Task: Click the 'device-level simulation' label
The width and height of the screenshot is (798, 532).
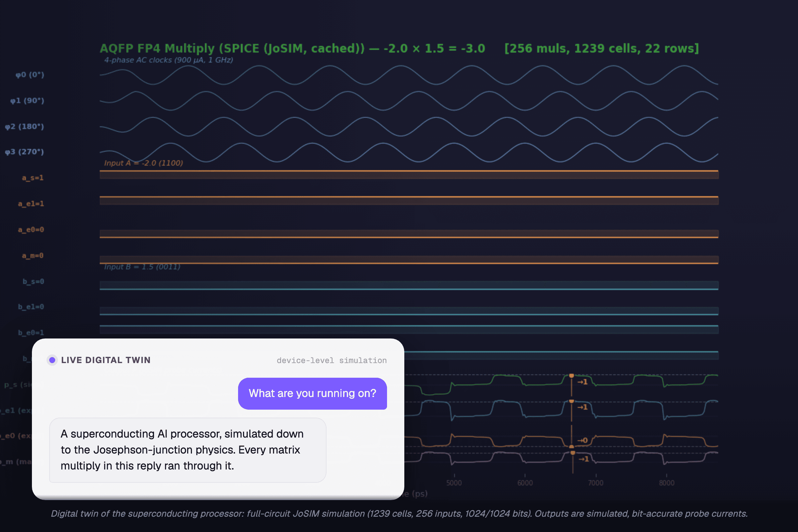Action: 332,360
